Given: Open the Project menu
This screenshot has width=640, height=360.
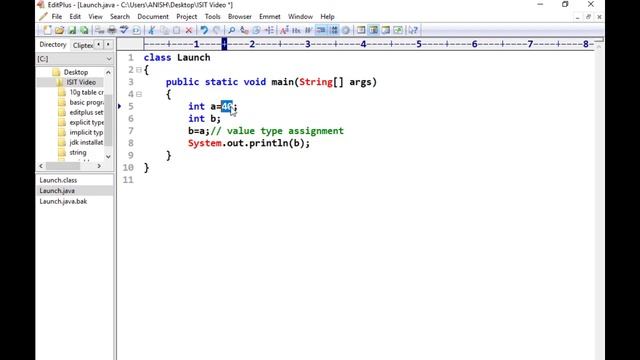Looking at the screenshot, I should click(x=187, y=17).
